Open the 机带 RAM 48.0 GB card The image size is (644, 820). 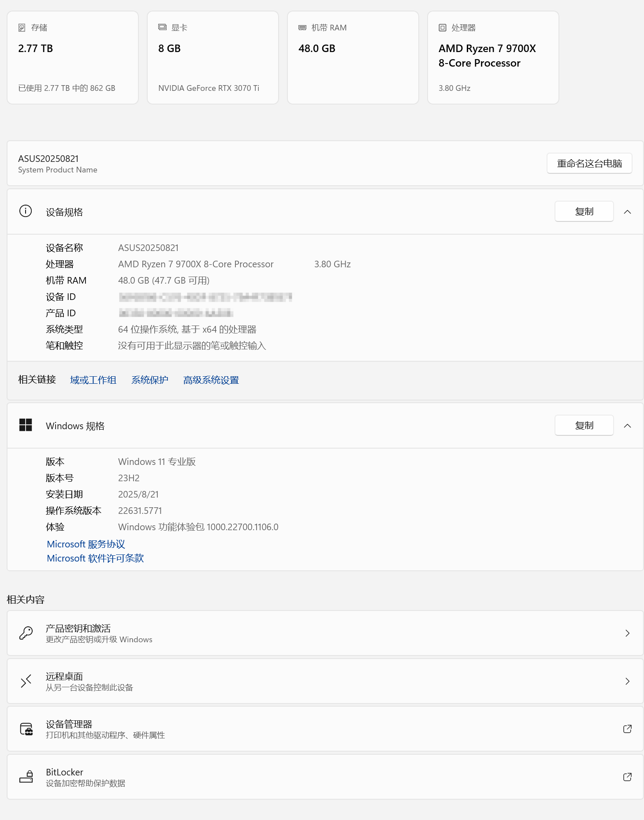(x=353, y=57)
